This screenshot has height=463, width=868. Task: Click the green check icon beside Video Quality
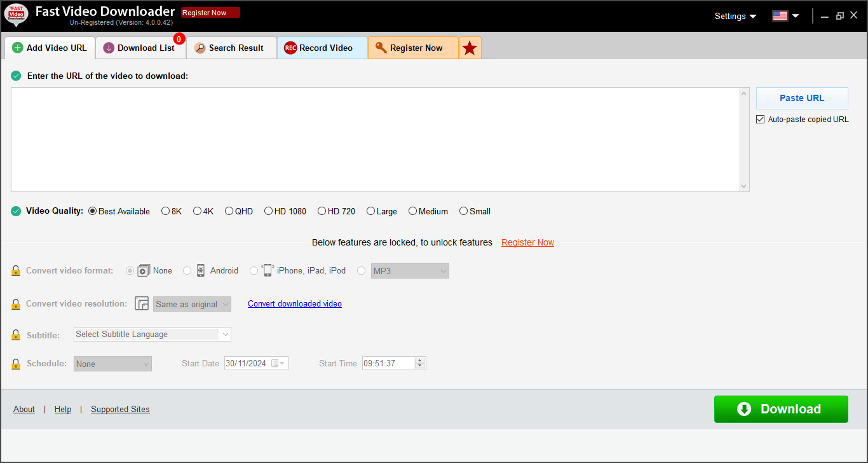pos(16,211)
